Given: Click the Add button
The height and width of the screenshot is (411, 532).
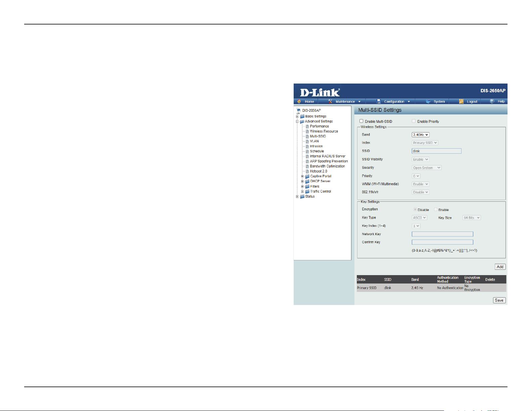Looking at the screenshot, I should coord(500,267).
